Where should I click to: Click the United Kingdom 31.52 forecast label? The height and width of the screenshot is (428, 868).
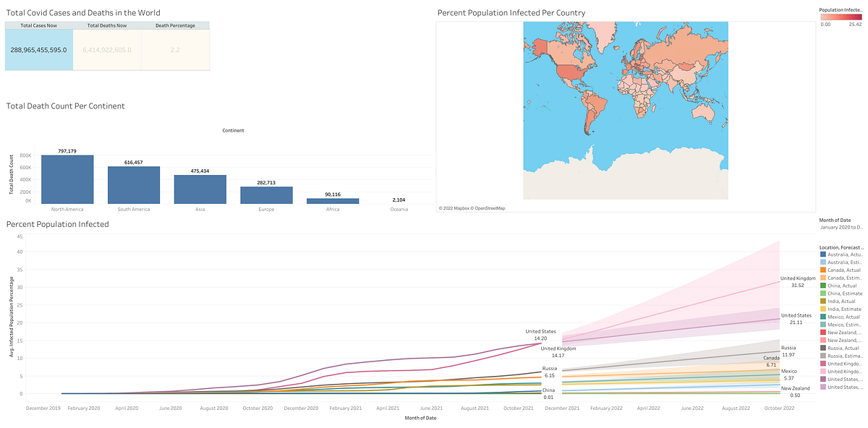click(798, 282)
